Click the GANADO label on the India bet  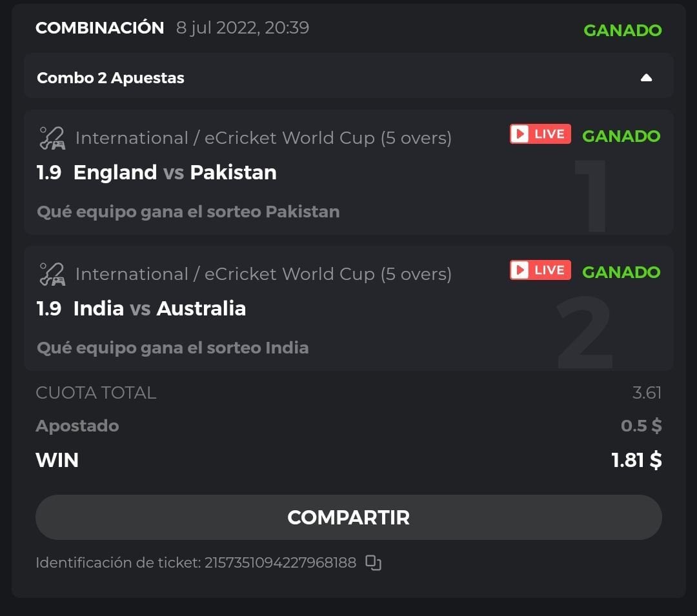click(x=621, y=272)
